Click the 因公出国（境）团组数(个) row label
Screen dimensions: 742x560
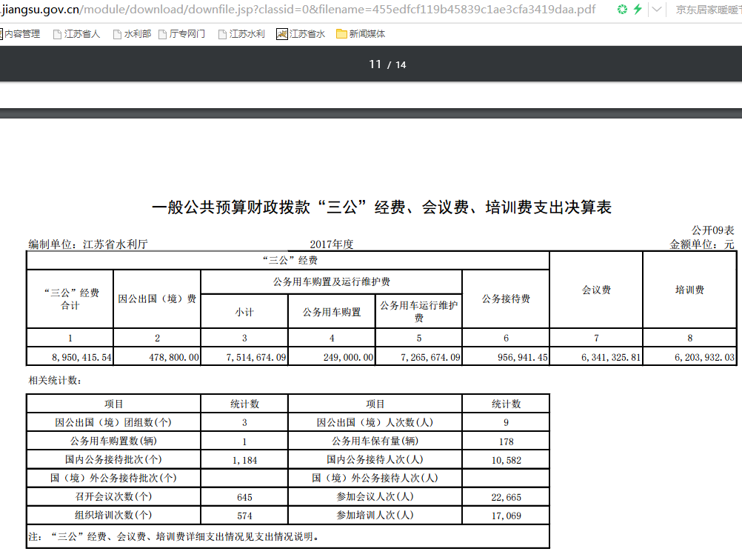pyautogui.click(x=113, y=422)
